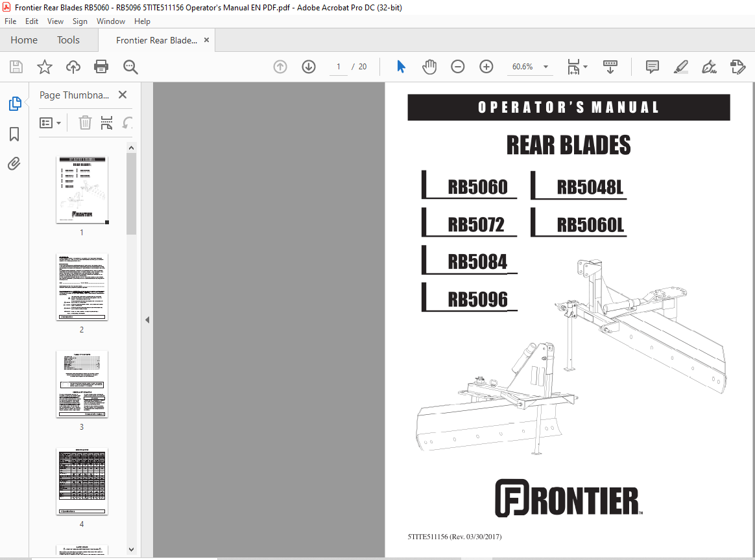Open the Edit menu
This screenshot has width=755, height=560.
32,21
